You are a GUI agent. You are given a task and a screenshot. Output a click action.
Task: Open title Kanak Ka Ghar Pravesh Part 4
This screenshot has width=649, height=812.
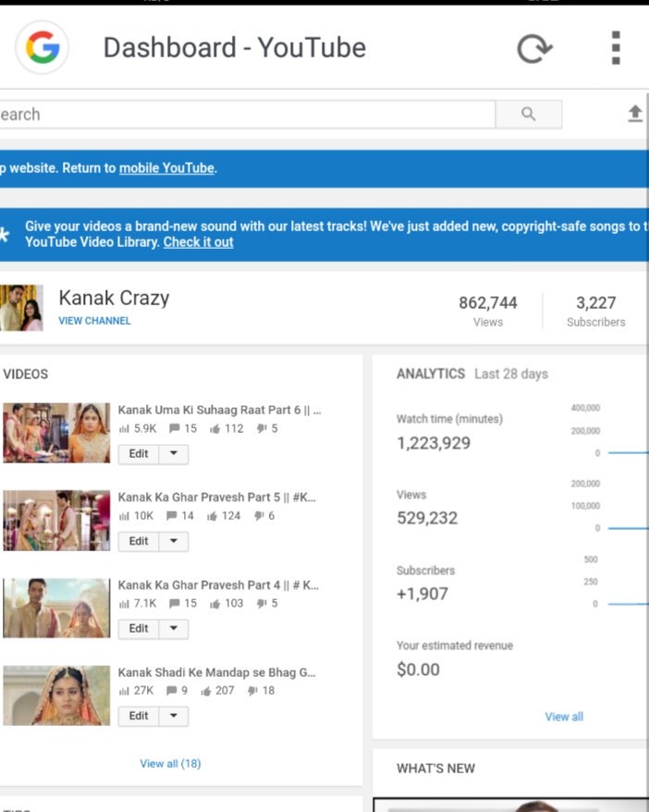point(218,585)
